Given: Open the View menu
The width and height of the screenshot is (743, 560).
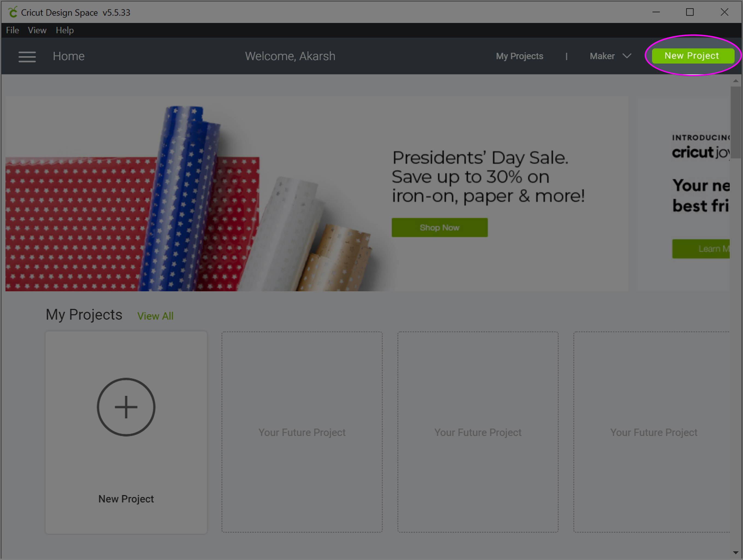Looking at the screenshot, I should tap(37, 30).
